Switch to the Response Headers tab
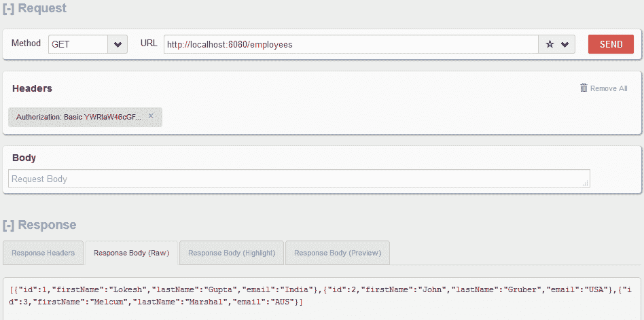This screenshot has width=644, height=320. coord(43,253)
